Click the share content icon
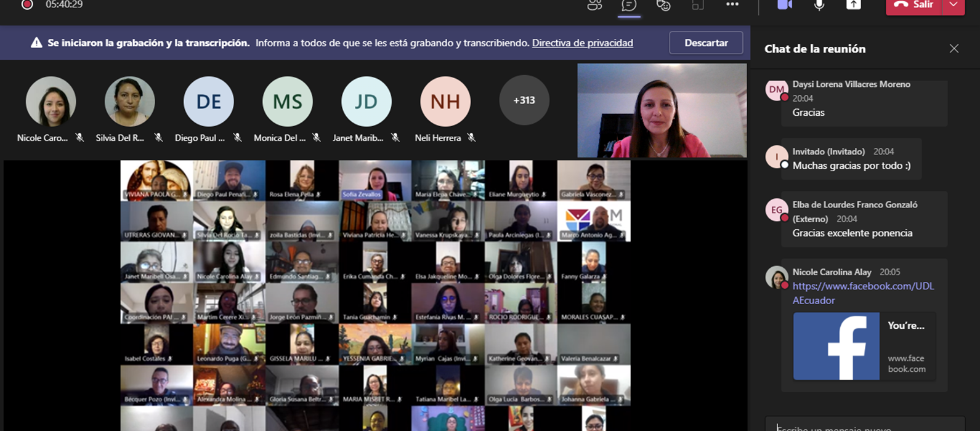This screenshot has height=431, width=980. (x=853, y=5)
